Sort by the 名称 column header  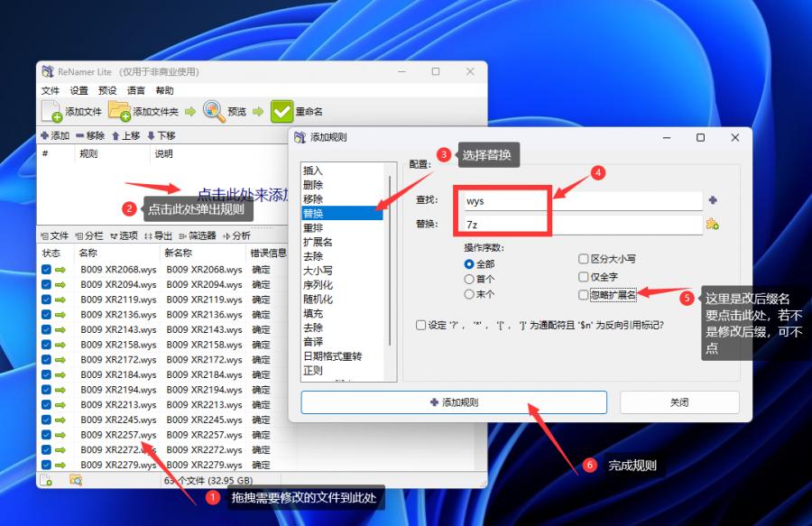coord(88,253)
